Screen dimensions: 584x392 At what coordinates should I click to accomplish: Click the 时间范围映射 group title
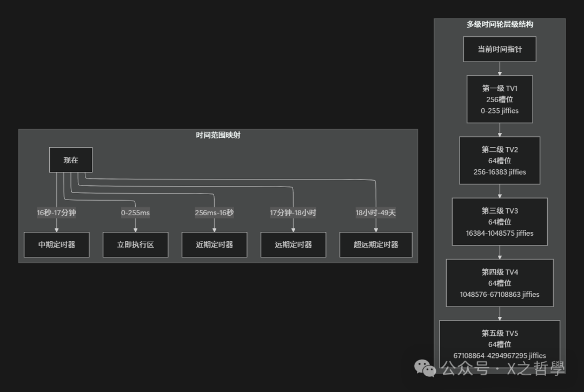point(218,135)
